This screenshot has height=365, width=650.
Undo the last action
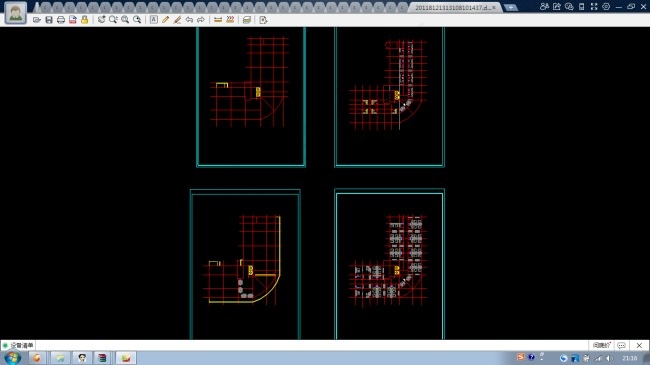tap(189, 20)
